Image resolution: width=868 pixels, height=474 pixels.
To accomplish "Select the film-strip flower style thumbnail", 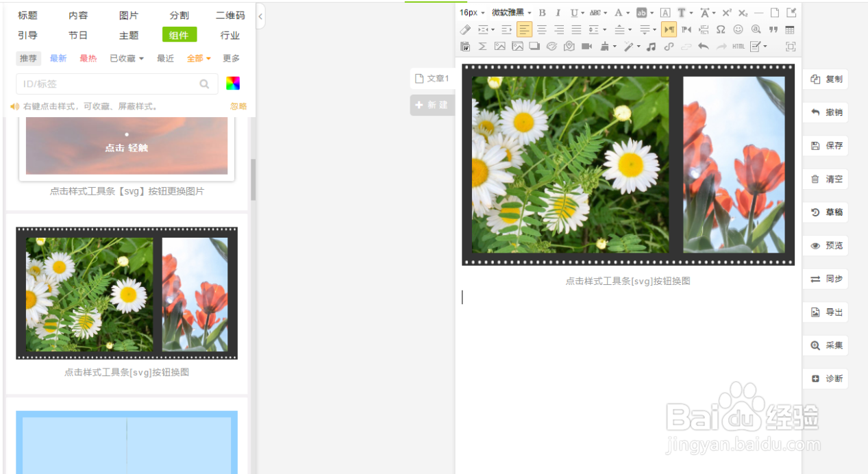I will 127,293.
